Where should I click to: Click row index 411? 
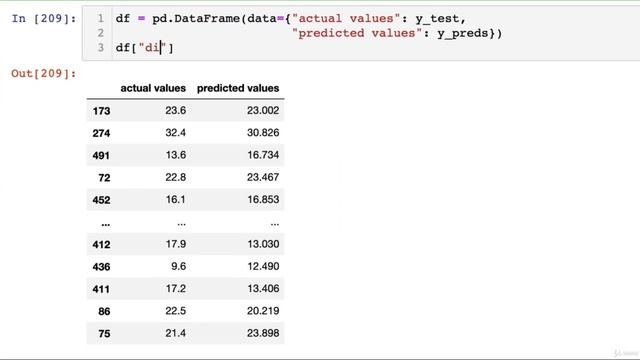(x=101, y=289)
